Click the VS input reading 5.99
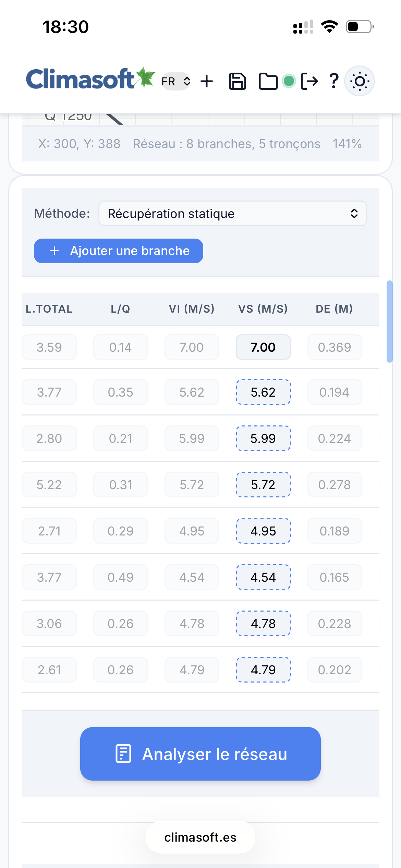Screen dimensions: 401x868 pos(263,438)
